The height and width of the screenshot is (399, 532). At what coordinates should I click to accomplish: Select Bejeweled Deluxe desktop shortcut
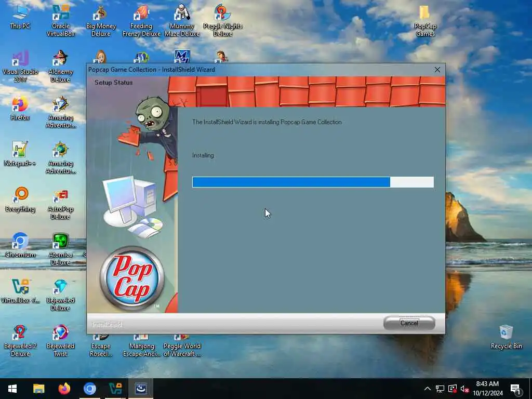coord(61,295)
